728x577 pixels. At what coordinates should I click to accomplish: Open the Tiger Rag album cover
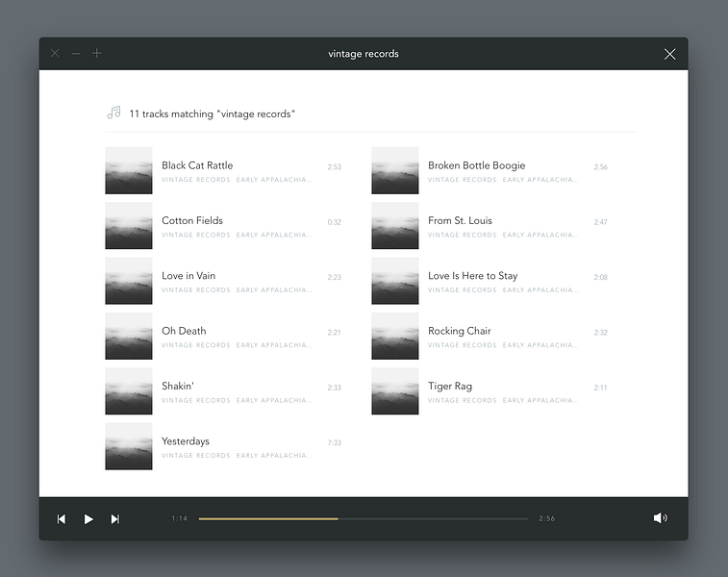395,391
